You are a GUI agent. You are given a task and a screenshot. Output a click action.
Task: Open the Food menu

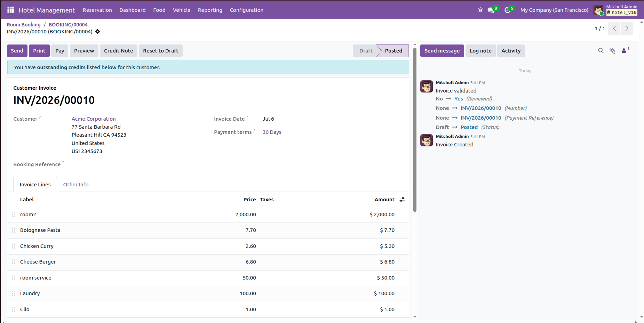[159, 10]
